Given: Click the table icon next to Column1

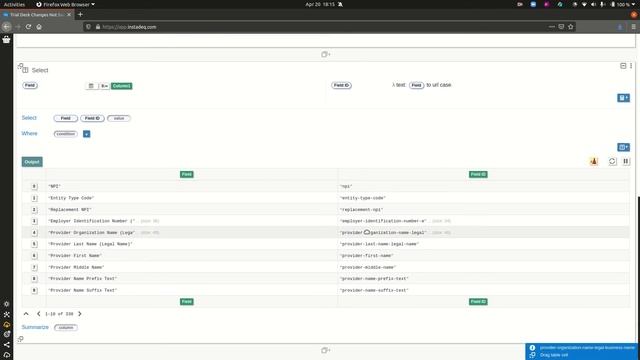Looking at the screenshot, I should [x=91, y=86].
